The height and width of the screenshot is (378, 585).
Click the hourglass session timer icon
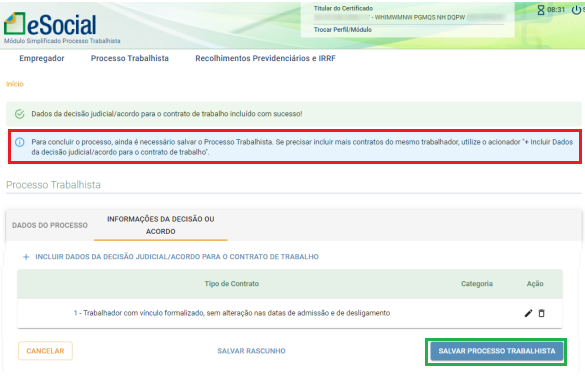pos(541,10)
